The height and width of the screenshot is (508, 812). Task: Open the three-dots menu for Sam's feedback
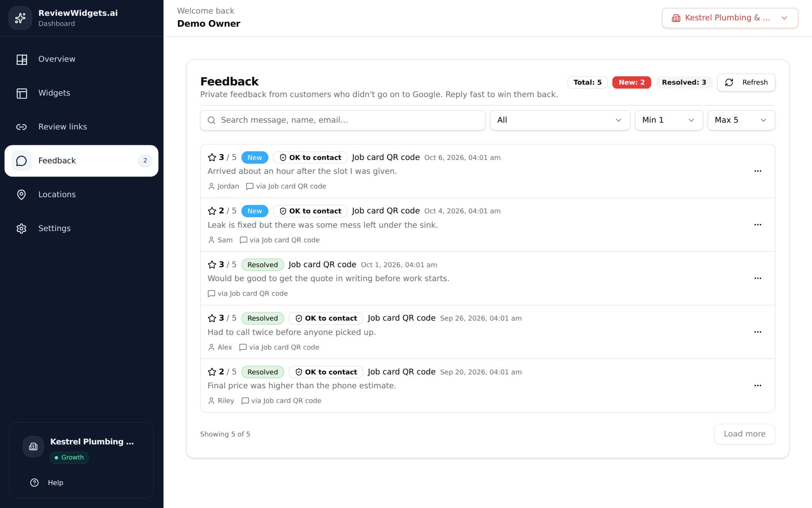(757, 225)
